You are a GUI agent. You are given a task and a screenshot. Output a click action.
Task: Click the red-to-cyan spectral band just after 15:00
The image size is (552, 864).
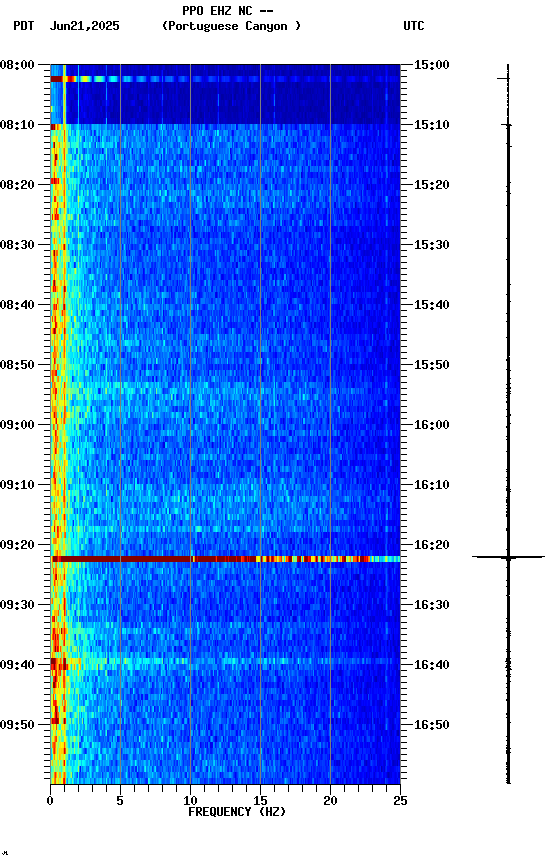225,79
